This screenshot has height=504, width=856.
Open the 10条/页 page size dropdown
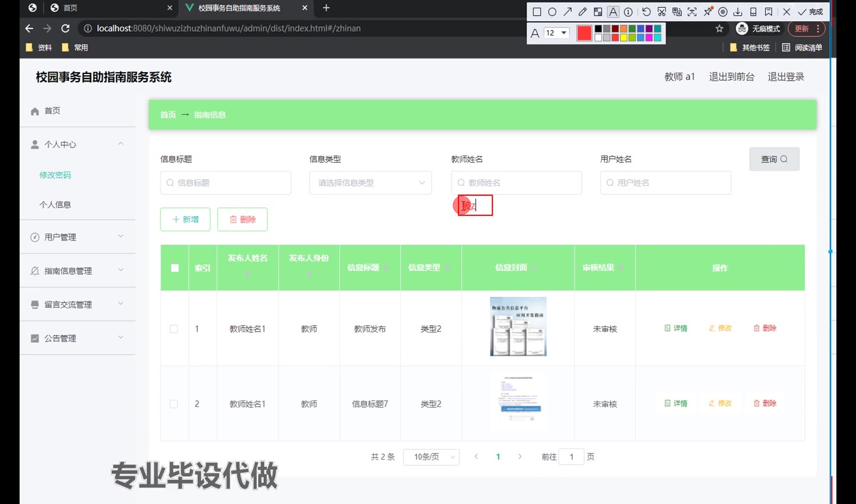(431, 457)
